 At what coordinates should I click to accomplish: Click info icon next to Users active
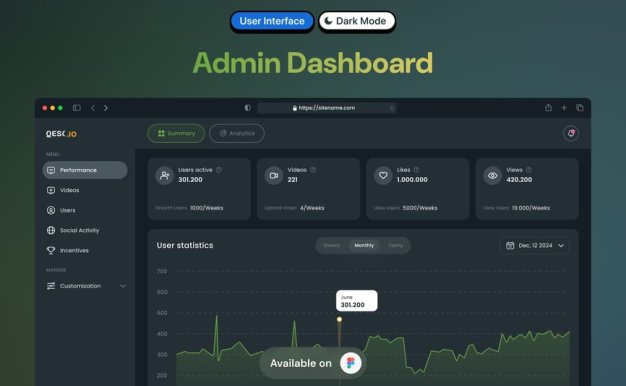tap(219, 170)
